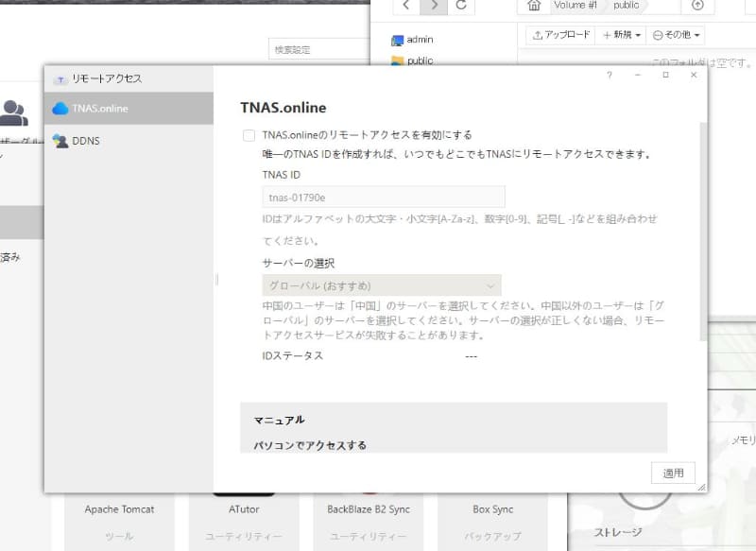Select the admin folder in the file browser
This screenshot has width=756, height=551.
416,40
